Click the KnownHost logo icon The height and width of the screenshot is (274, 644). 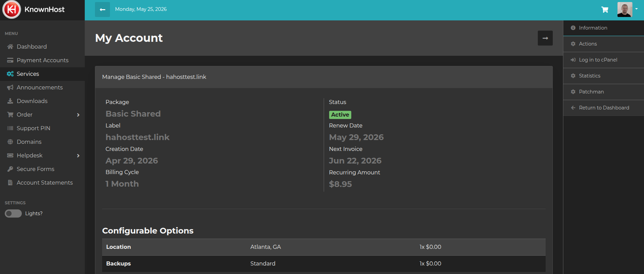tap(12, 10)
